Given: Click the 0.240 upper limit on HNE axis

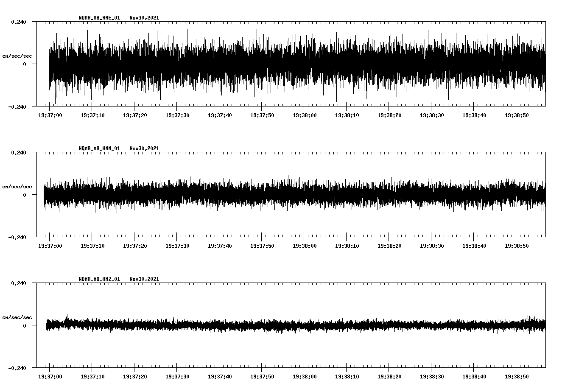Looking at the screenshot, I should point(18,22).
